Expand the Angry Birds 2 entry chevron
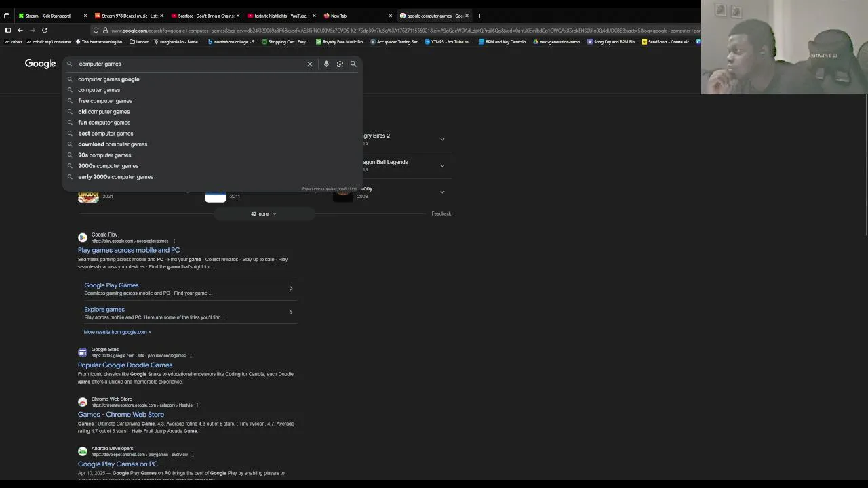868x488 pixels. click(442, 139)
